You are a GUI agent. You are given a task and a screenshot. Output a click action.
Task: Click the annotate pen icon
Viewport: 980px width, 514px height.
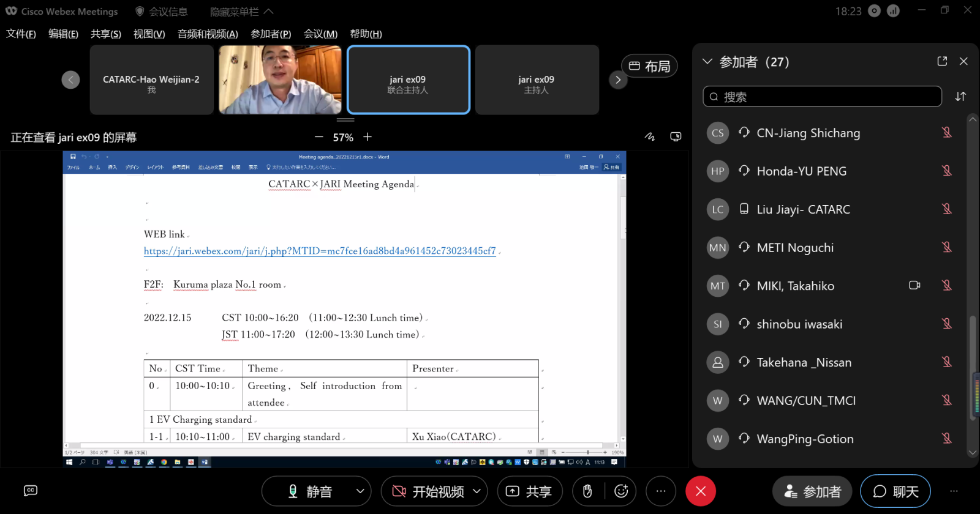[x=650, y=136]
